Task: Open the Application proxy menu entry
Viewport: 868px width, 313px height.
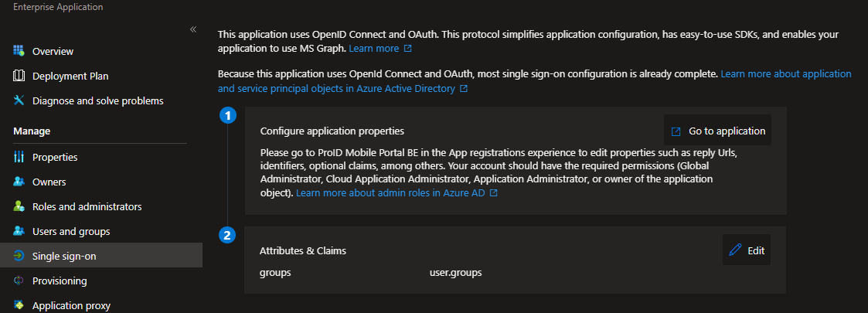Action: click(101, 305)
